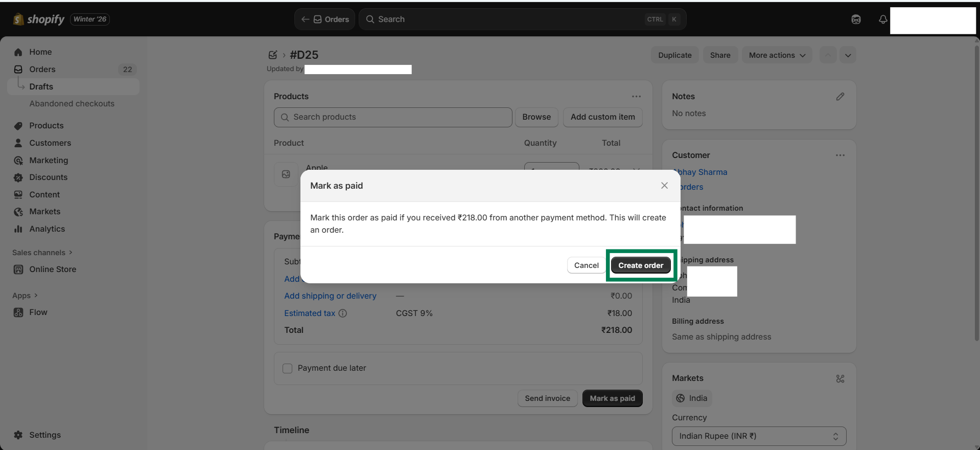
Task: Open Settings in the sidebar
Action: tap(45, 435)
